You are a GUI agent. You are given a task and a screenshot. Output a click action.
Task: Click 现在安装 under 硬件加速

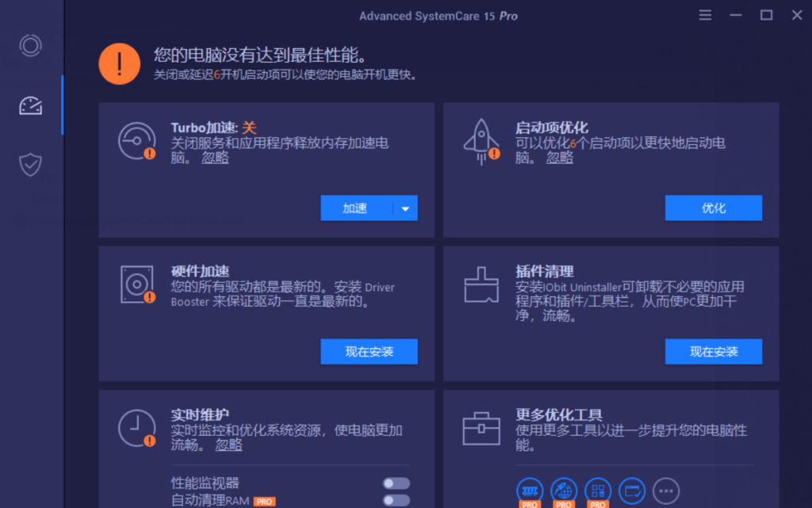point(370,352)
